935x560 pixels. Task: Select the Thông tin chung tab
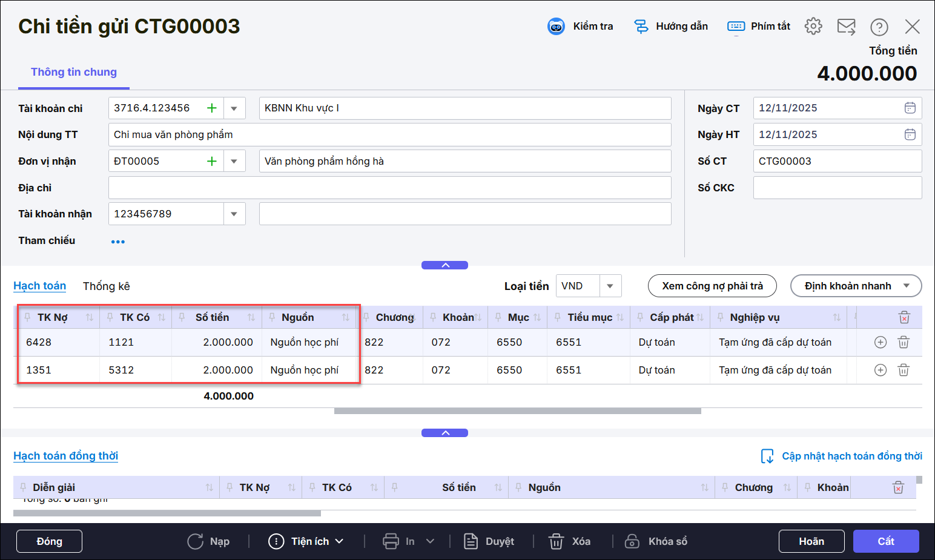click(x=74, y=72)
